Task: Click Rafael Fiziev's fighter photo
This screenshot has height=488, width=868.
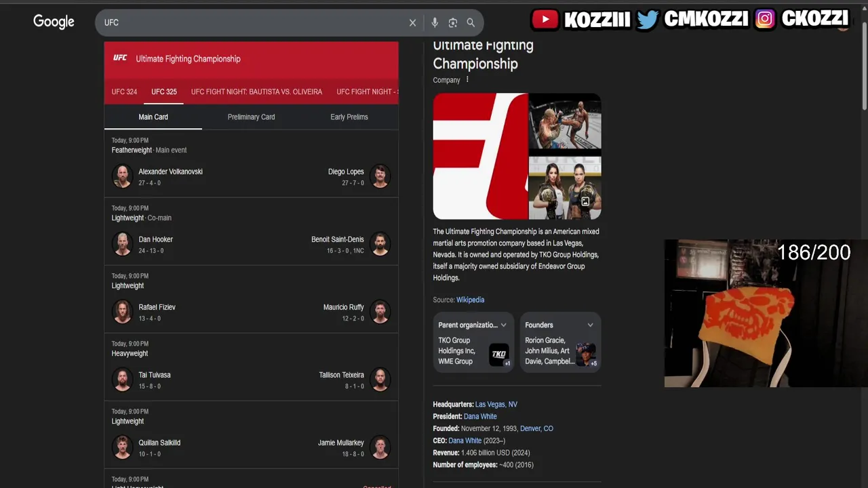Action: pyautogui.click(x=122, y=312)
